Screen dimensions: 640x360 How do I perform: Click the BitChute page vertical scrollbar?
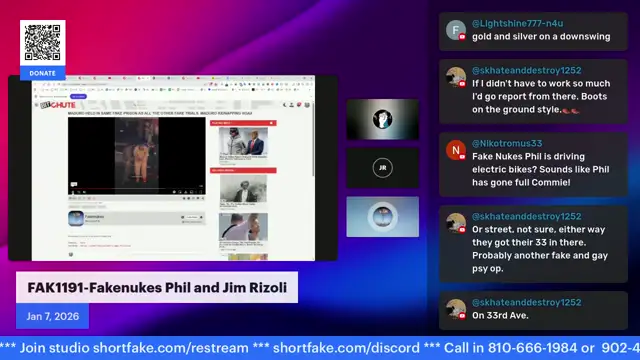point(313,139)
